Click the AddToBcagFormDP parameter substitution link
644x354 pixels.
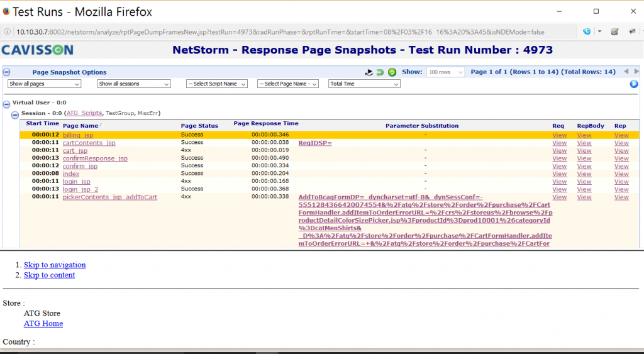click(425, 220)
